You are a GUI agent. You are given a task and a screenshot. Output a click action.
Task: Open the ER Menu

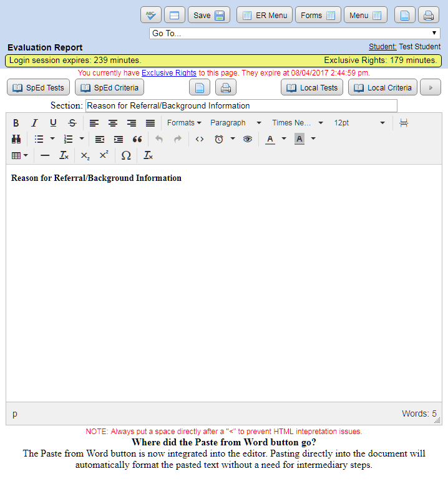[265, 16]
